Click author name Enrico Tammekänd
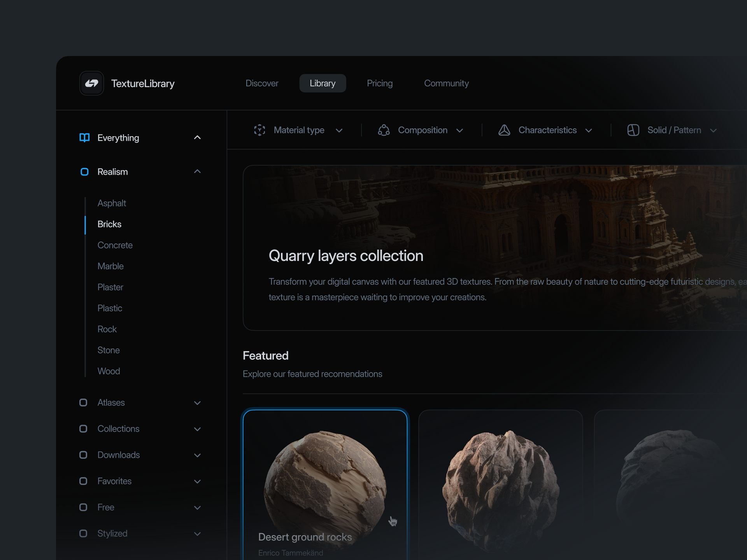This screenshot has height=560, width=747. pos(291,553)
